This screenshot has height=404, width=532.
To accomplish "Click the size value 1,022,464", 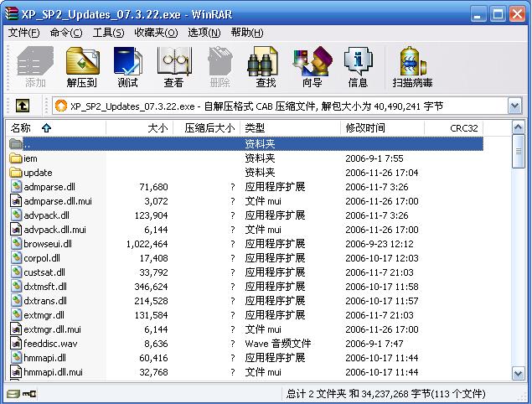I will [x=147, y=244].
